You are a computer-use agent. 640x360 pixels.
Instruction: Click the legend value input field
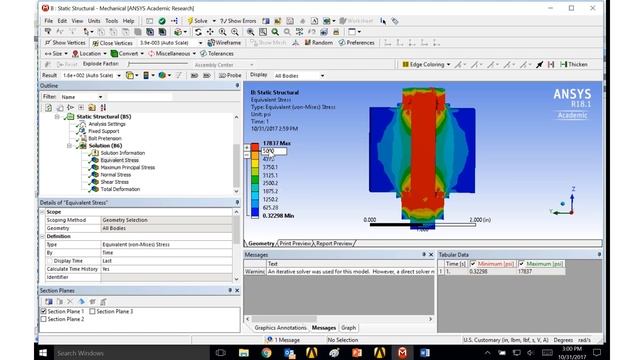[274, 151]
